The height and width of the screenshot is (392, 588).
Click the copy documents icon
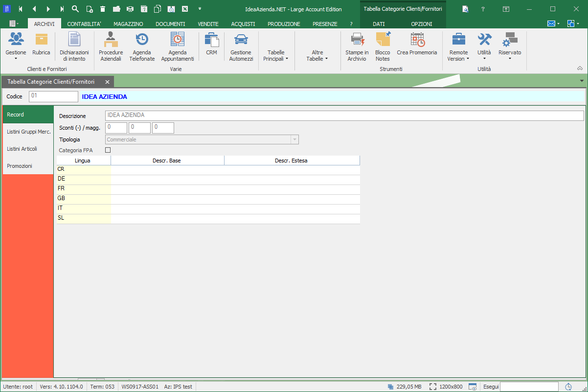[x=158, y=9]
